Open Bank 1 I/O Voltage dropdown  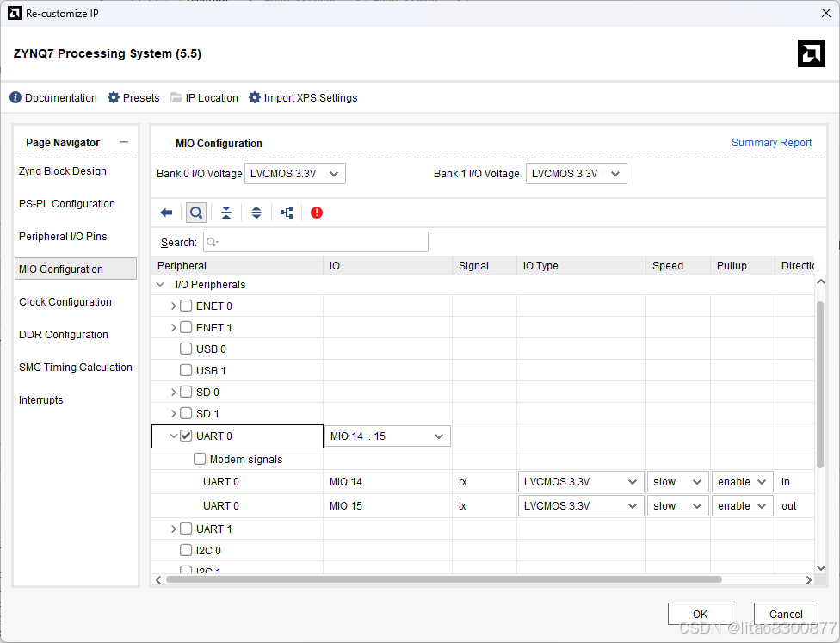tap(577, 174)
